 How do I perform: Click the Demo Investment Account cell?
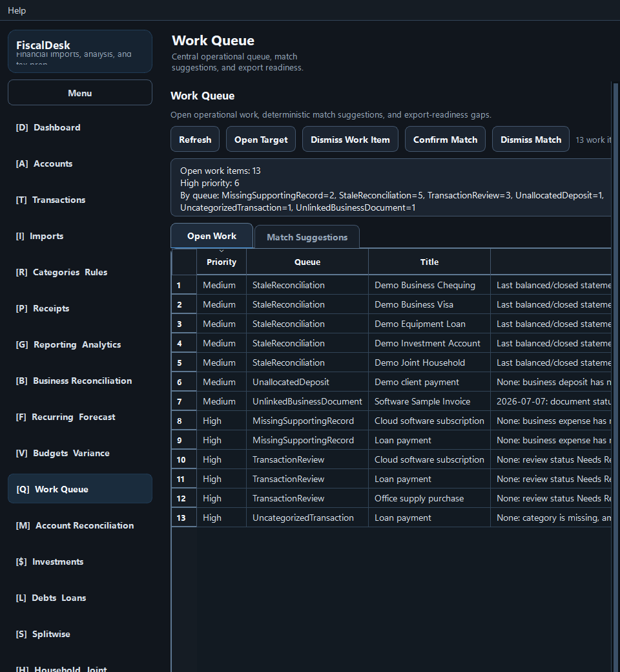click(429, 343)
